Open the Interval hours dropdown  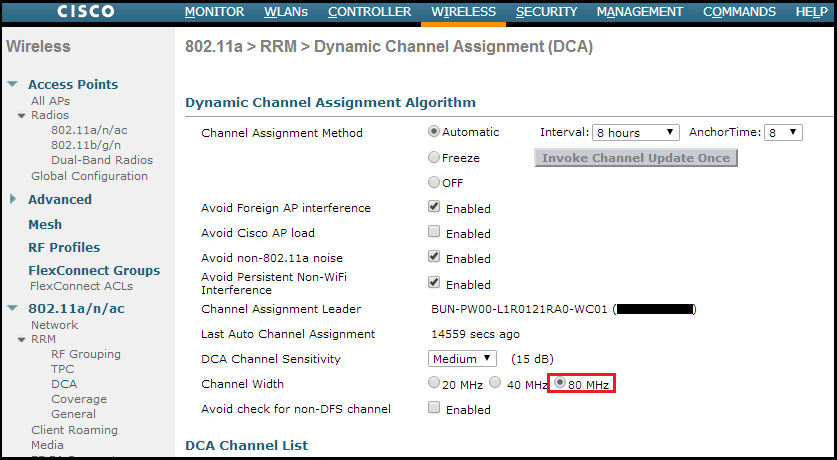[x=636, y=132]
